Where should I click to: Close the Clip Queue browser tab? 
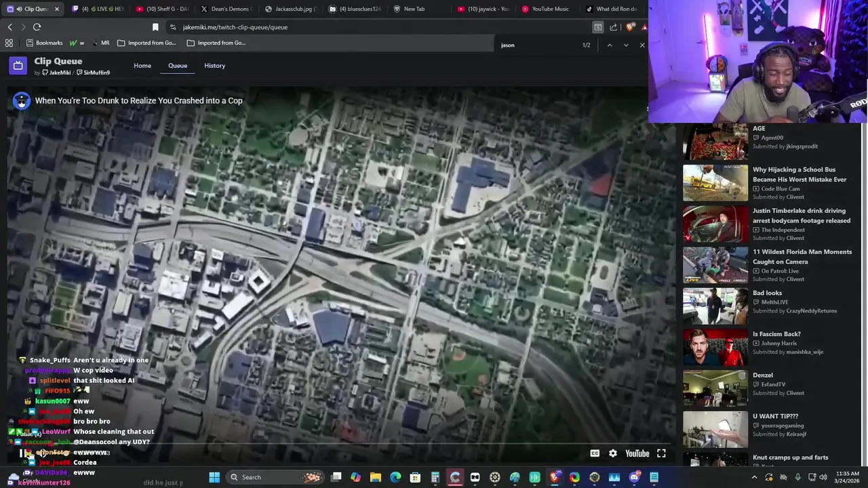click(x=57, y=9)
